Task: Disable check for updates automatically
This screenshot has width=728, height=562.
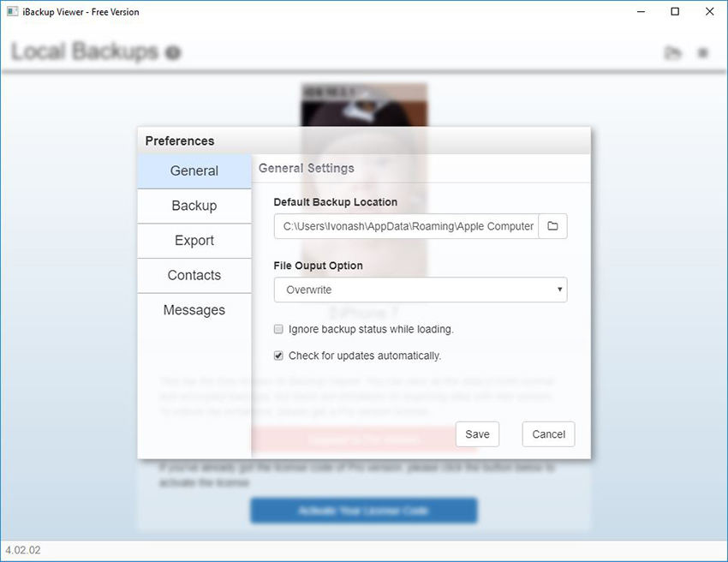Action: pyautogui.click(x=278, y=355)
